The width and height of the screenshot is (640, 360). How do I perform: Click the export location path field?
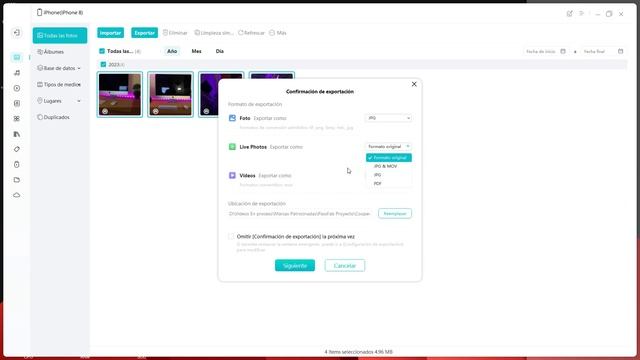click(300, 213)
